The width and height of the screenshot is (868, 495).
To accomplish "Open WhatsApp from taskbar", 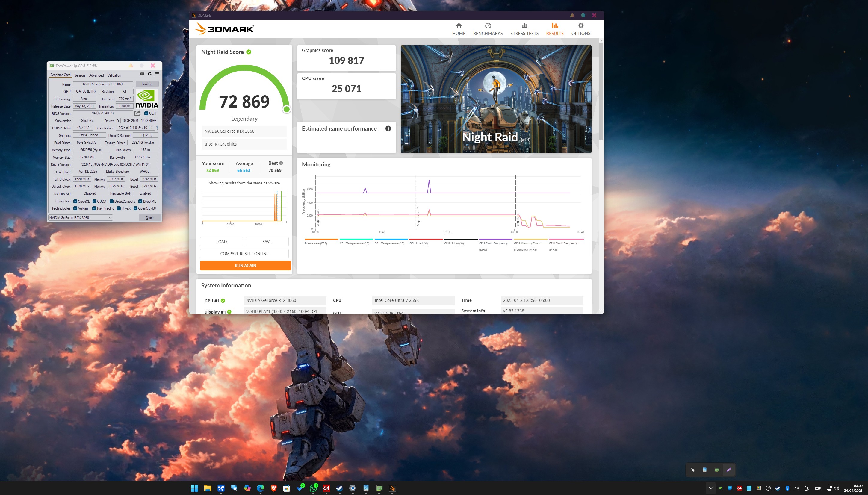I will coord(313,488).
